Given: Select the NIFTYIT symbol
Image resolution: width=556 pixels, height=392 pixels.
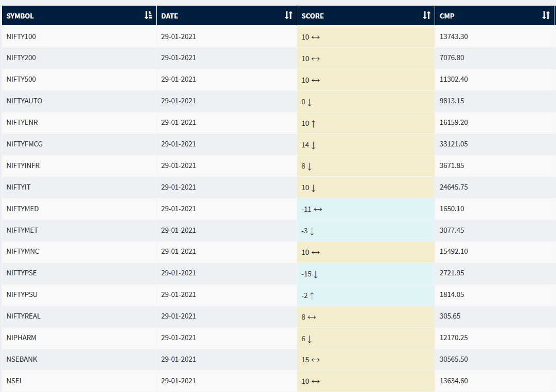Looking at the screenshot, I should click(19, 187).
